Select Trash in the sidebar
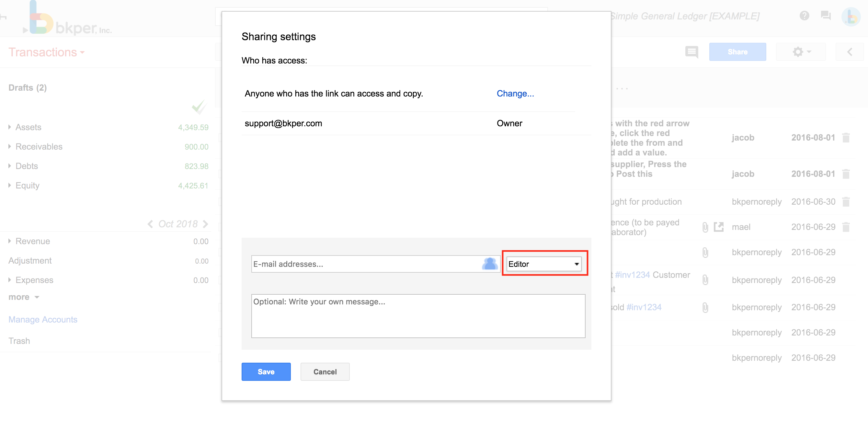 [19, 341]
